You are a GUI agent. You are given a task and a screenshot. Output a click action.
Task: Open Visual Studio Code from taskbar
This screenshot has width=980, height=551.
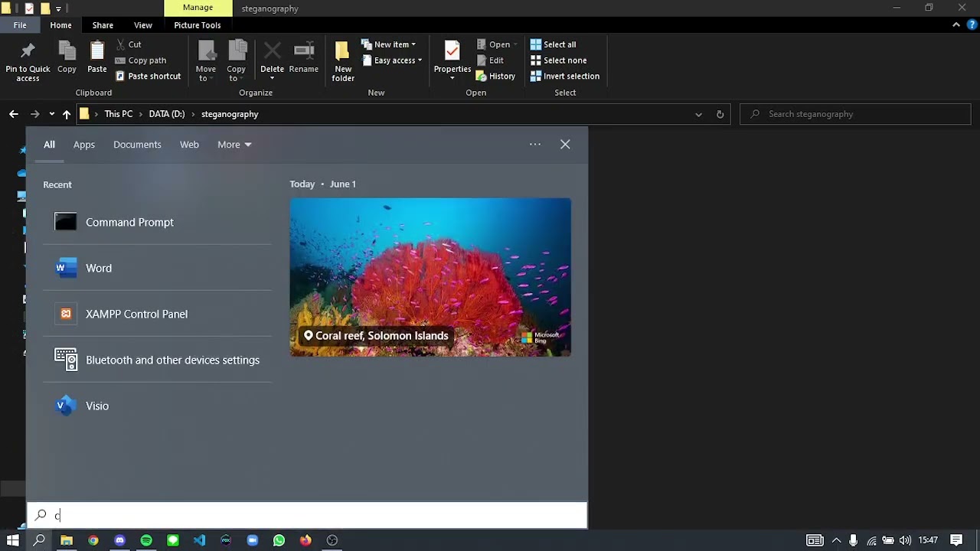click(199, 540)
